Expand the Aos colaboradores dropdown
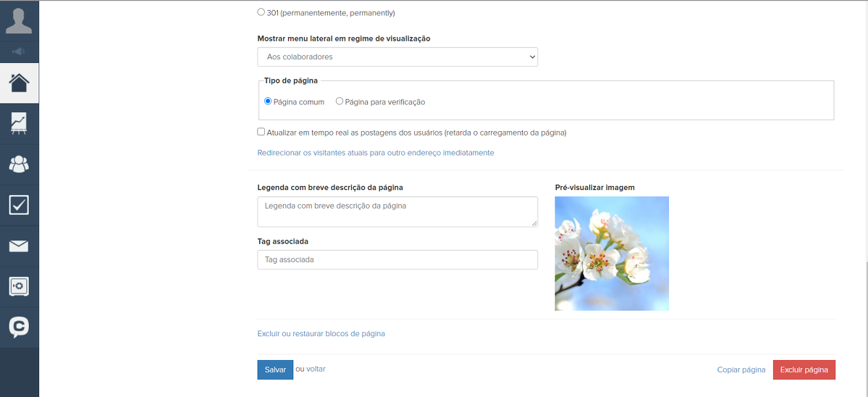Screen dimensions: 868x397 [x=397, y=57]
